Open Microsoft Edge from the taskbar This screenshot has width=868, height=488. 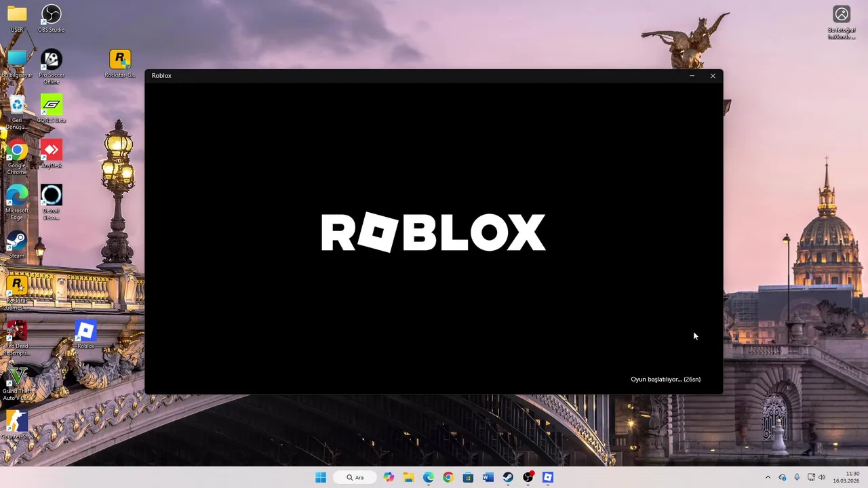click(429, 477)
